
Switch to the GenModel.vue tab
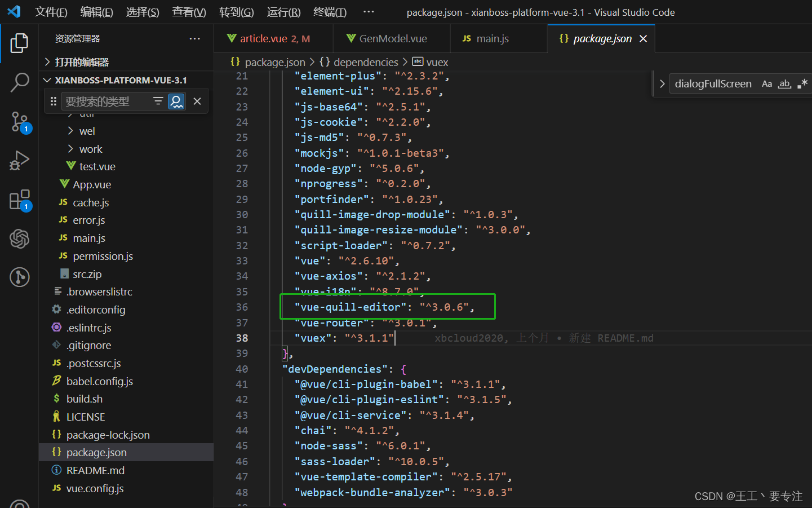tap(391, 38)
